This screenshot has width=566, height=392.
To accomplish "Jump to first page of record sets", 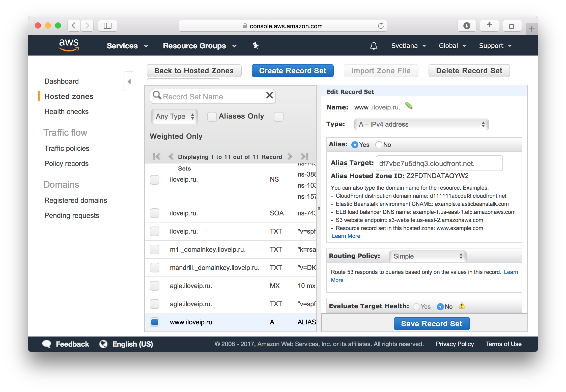I will click(x=156, y=157).
